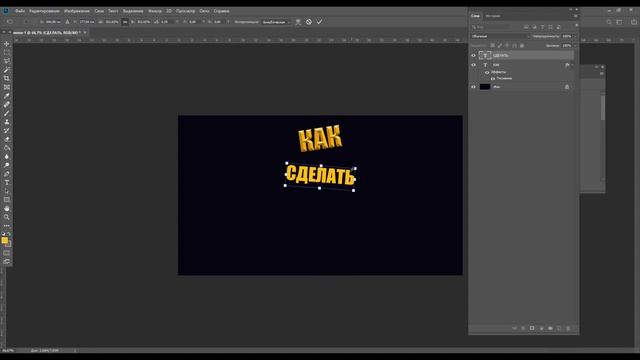The image size is (640, 360).
Task: Open the Слои menu
Action: click(x=99, y=11)
